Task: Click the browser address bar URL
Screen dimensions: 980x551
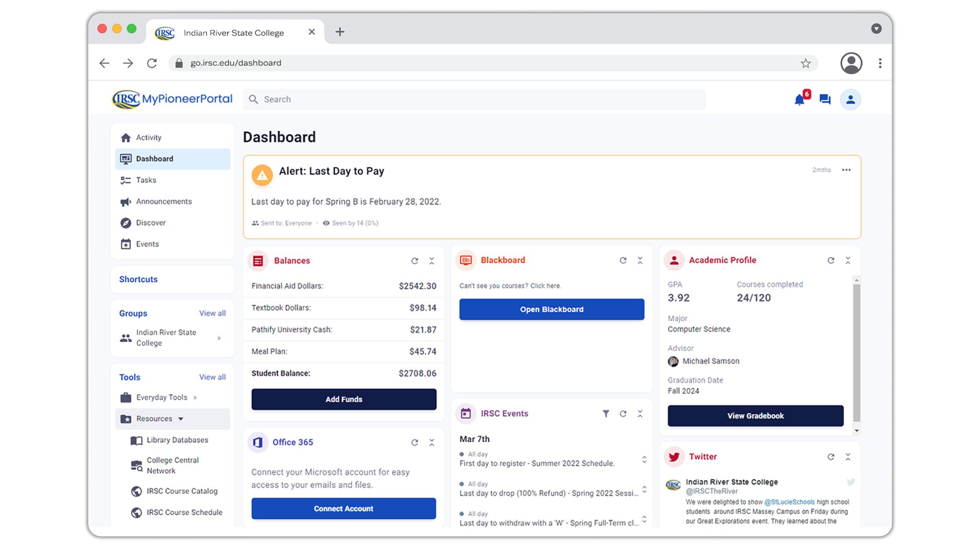Action: pyautogui.click(x=236, y=63)
